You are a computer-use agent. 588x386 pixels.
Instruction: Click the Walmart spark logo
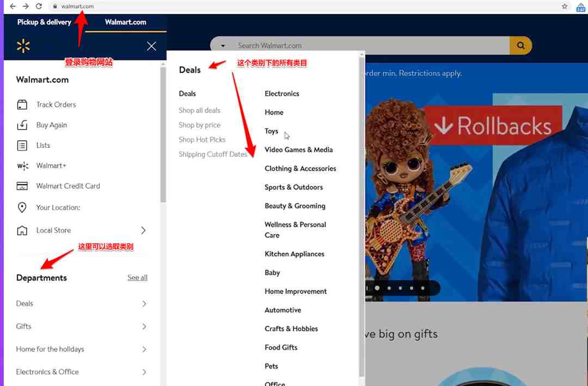(23, 46)
